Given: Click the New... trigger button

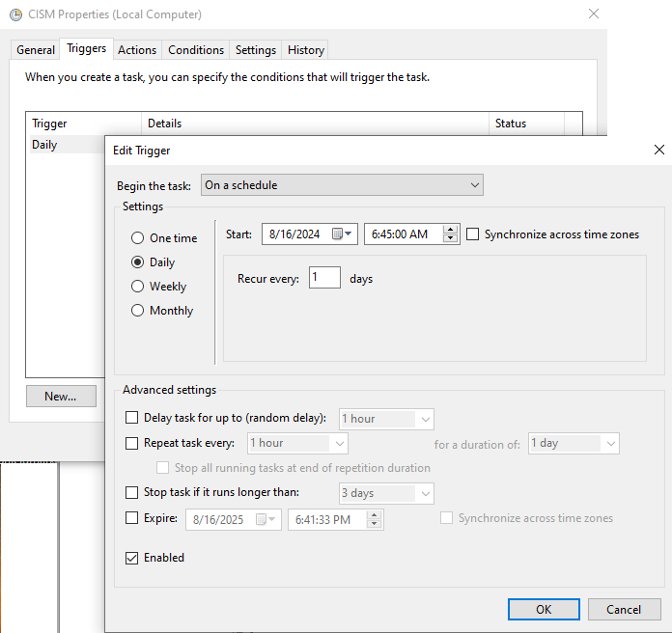Looking at the screenshot, I should click(x=61, y=396).
